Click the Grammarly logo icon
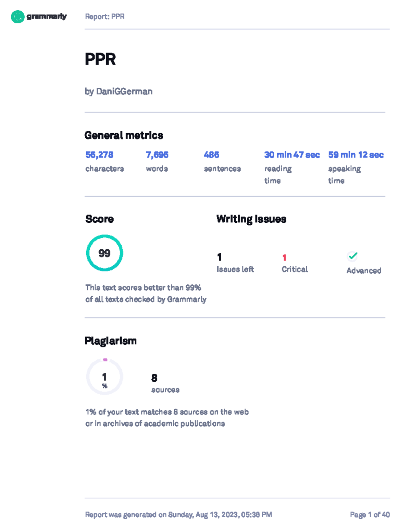The width and height of the screenshot is (411, 532). (x=17, y=16)
